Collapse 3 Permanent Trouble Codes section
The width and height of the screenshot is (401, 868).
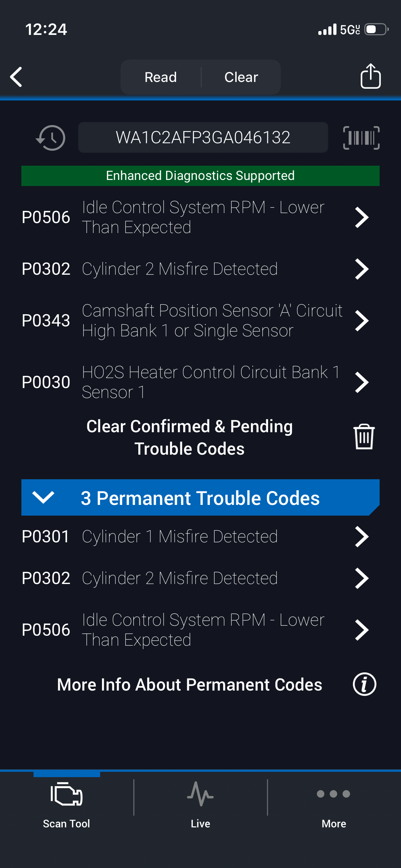pyautogui.click(x=43, y=497)
